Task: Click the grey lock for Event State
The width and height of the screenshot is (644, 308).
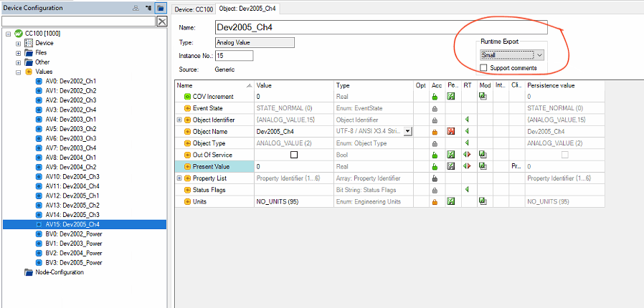Action: pyautogui.click(x=435, y=109)
